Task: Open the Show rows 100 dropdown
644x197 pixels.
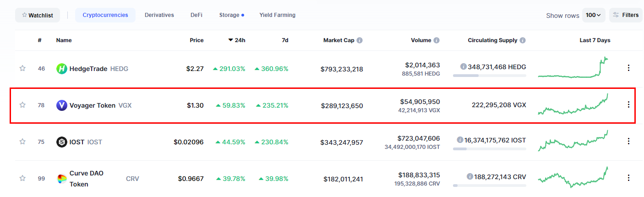Action: click(x=594, y=15)
